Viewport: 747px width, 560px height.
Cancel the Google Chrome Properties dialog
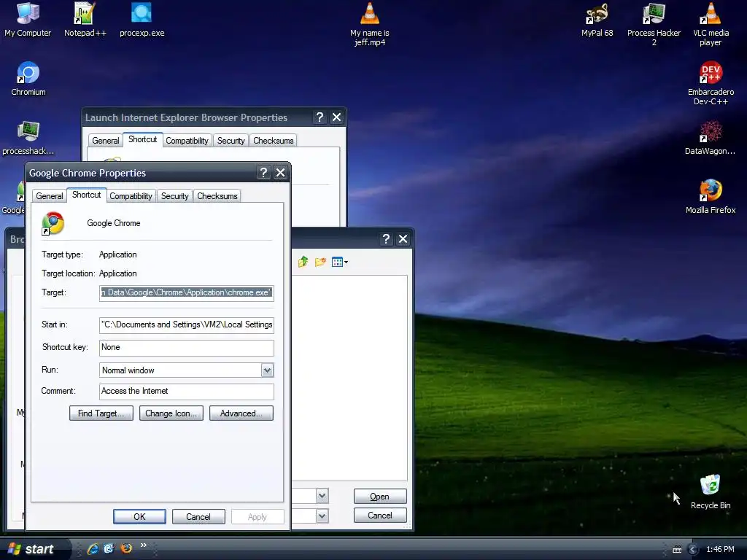[x=198, y=517]
